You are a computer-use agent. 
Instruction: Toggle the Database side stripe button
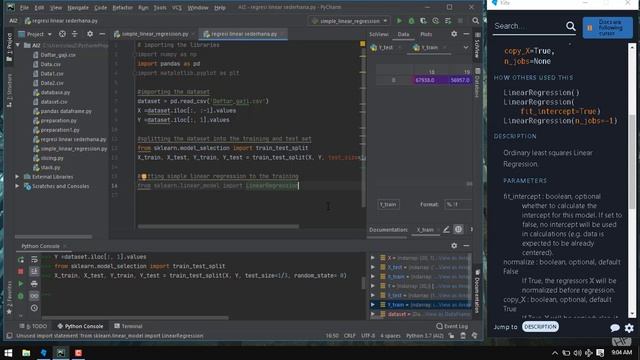pyautogui.click(x=477, y=83)
